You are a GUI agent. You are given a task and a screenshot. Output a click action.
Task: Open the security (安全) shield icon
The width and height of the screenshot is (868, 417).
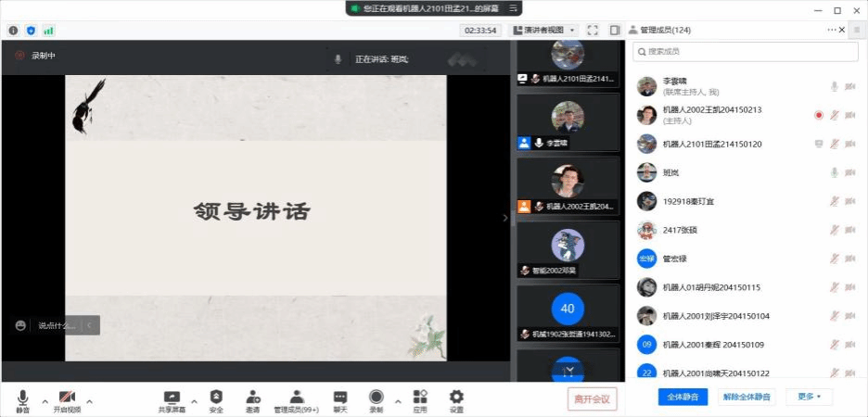coord(216,397)
